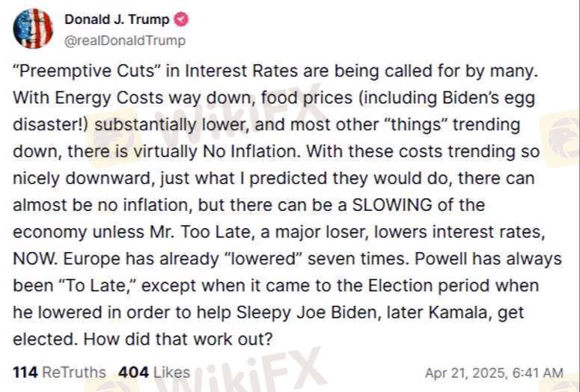Open the Apr 21, 2025, 6:41 AM timestamp
This screenshot has height=392, width=580.
click(494, 373)
